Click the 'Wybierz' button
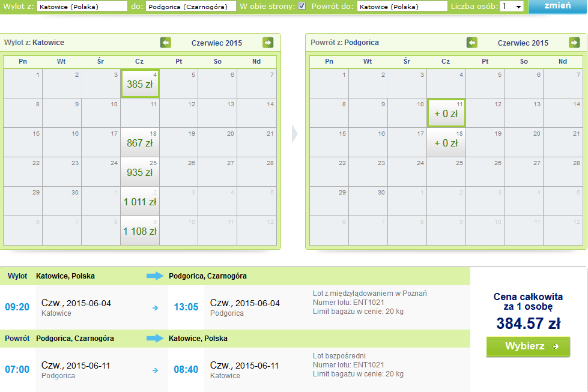This screenshot has height=392, width=588. coord(528,346)
